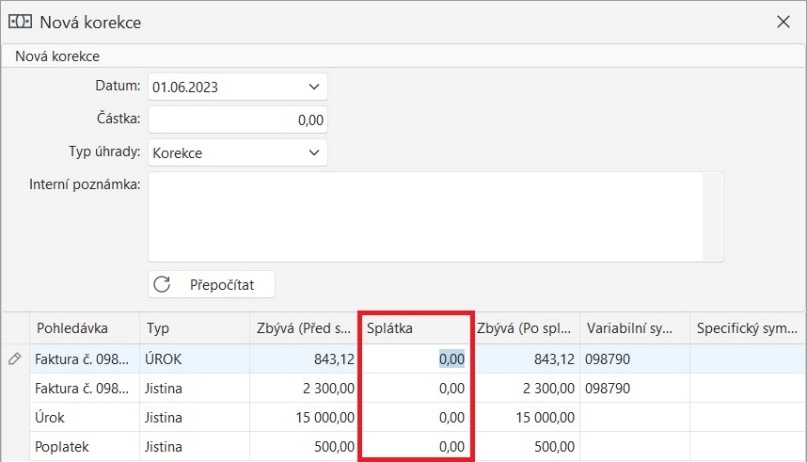Click Splátka cell in 15 000,00 Úrok row
The image size is (807, 462).
[415, 416]
